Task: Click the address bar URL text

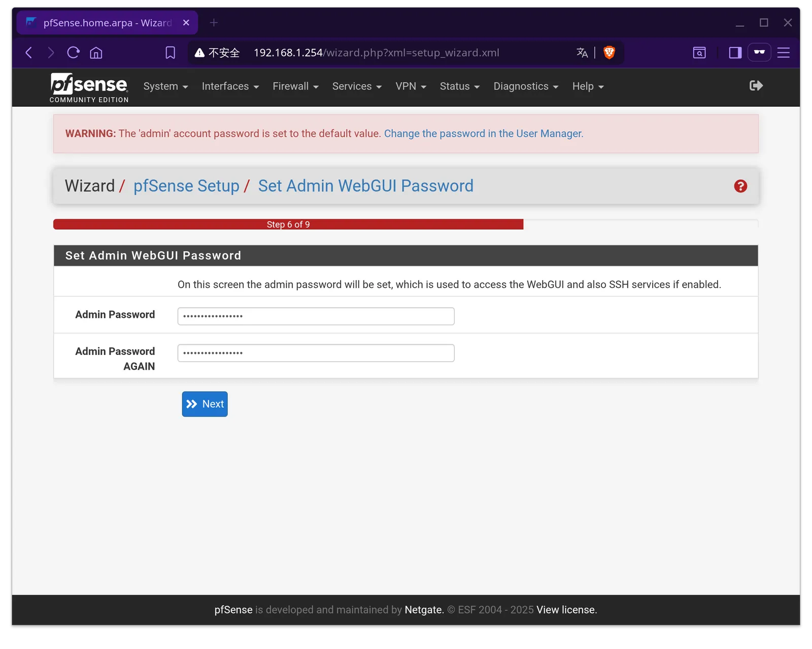Action: [376, 53]
